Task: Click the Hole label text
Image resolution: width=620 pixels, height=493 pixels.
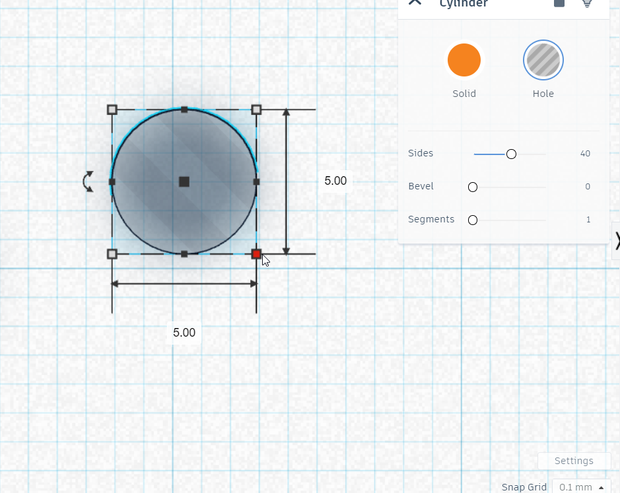Action: click(543, 94)
